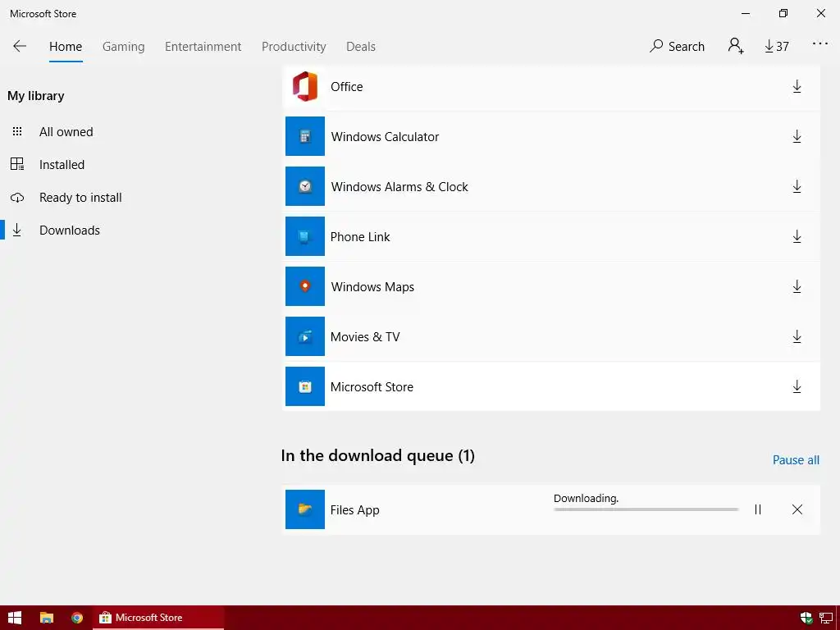This screenshot has height=630, width=840.
Task: Click the Movies & TV name
Action: click(x=365, y=337)
